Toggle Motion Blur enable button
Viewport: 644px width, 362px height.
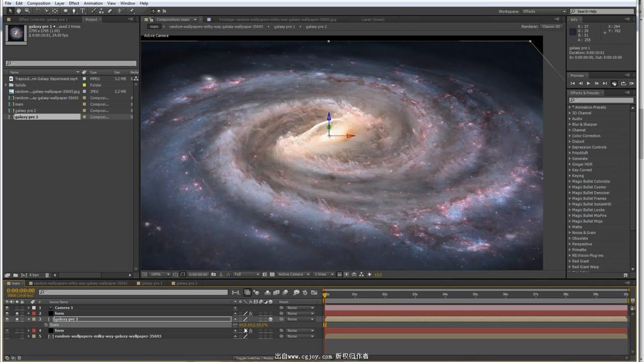pos(285,292)
